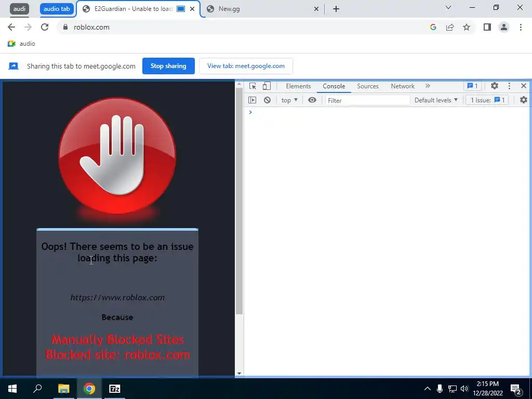Click the page scrollbar down arrow
Viewport: 532px width, 399px height.
pyautogui.click(x=239, y=373)
